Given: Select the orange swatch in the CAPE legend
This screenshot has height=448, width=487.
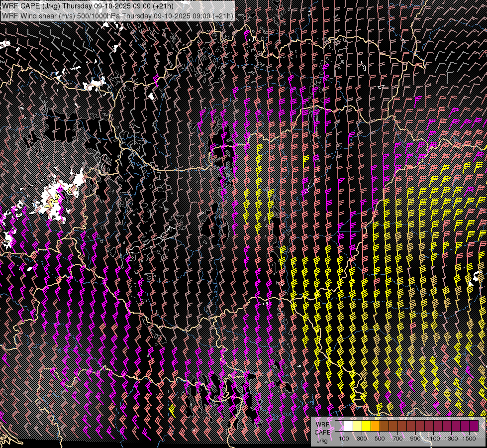Looking at the screenshot, I should pyautogui.click(x=375, y=426).
